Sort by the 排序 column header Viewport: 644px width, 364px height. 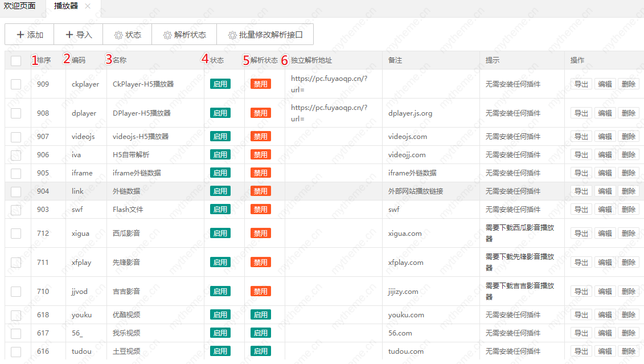click(x=44, y=60)
